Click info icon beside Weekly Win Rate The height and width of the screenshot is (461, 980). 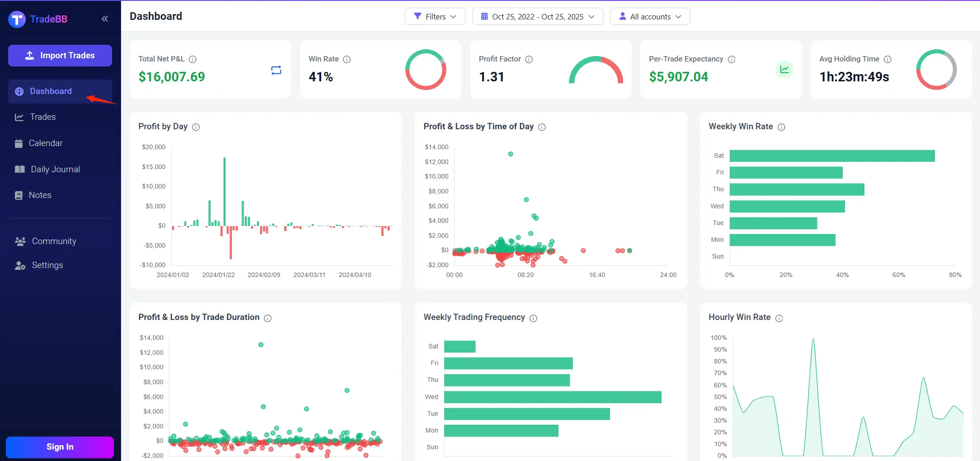pyautogui.click(x=781, y=127)
